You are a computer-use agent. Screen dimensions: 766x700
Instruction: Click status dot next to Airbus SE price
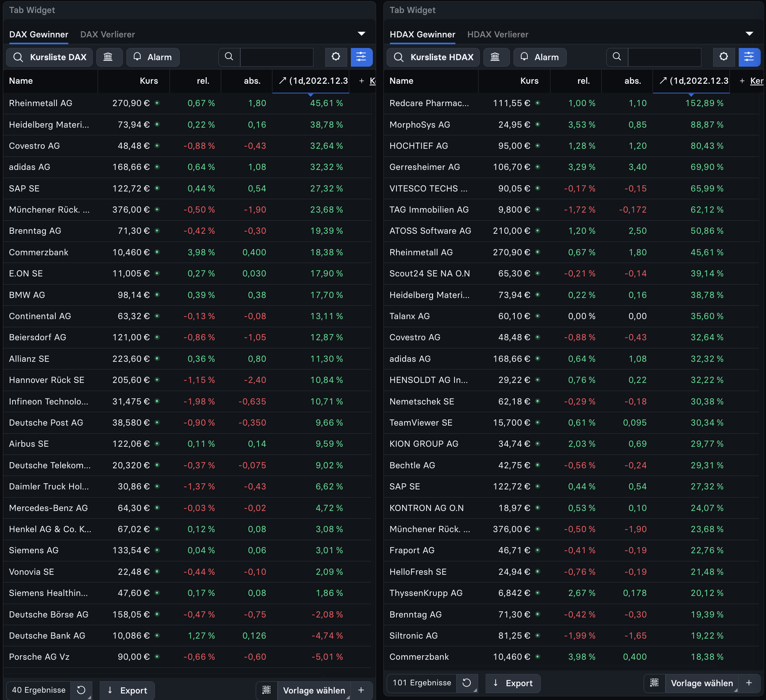[157, 443]
